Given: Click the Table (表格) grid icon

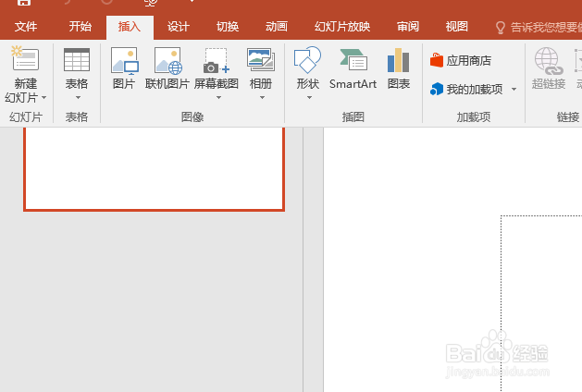Looking at the screenshot, I should point(77,59).
